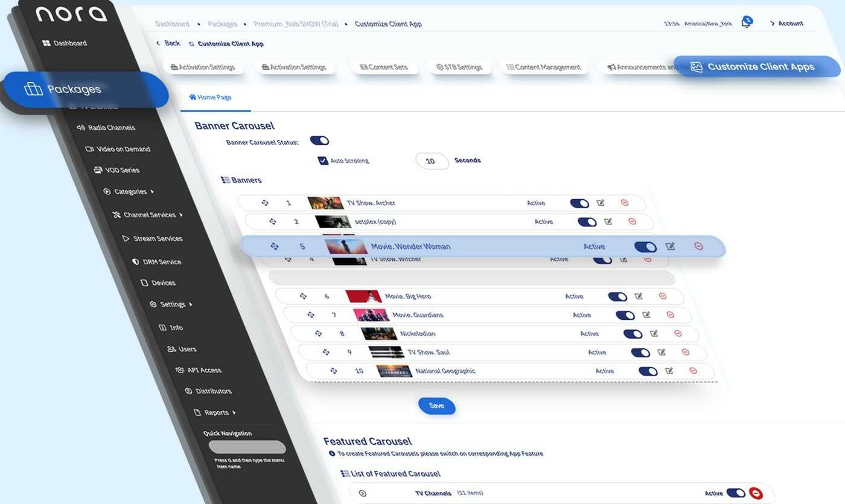Image resolution: width=845 pixels, height=504 pixels.
Task: Toggle active switch for setplex (copy)
Action: (587, 222)
